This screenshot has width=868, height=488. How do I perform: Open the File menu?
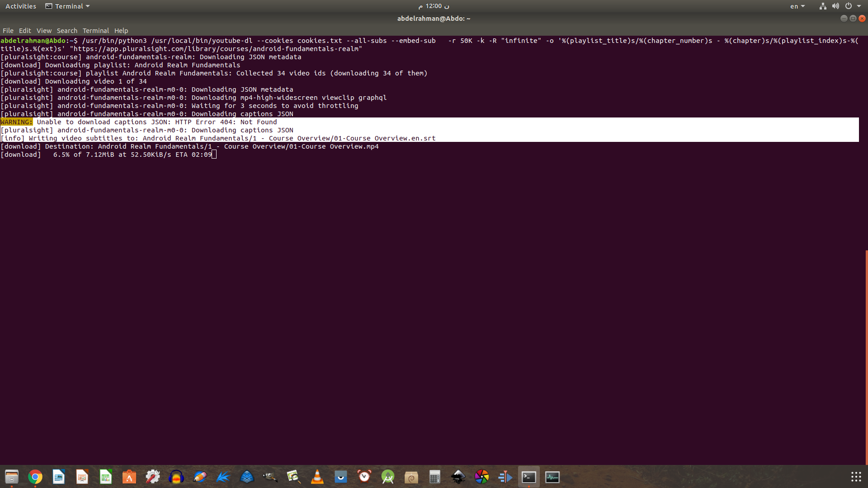(x=8, y=31)
